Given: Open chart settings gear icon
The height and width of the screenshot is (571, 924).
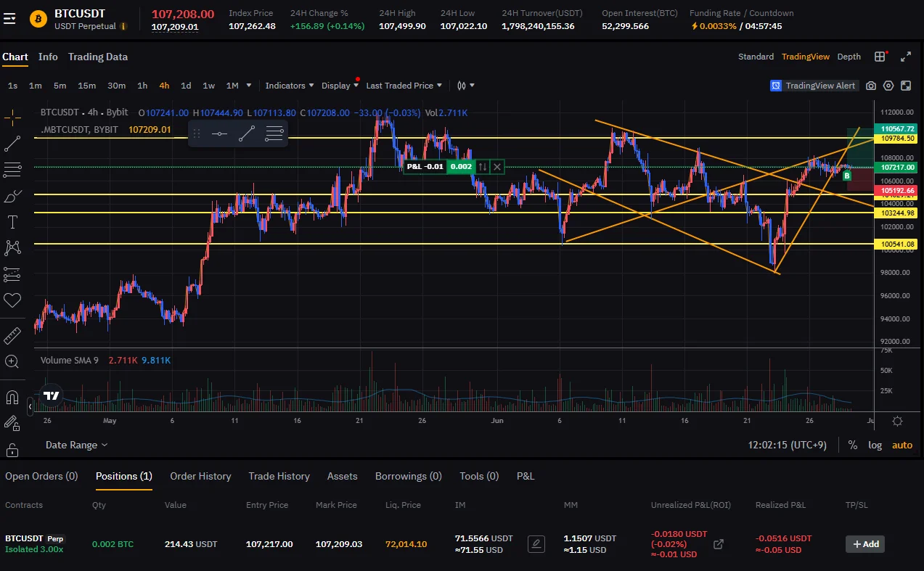Looking at the screenshot, I should (888, 86).
